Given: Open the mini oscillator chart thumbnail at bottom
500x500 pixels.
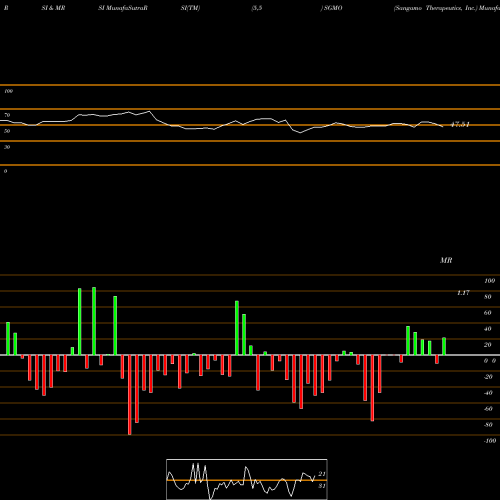Looking at the screenshot, I should [247, 479].
